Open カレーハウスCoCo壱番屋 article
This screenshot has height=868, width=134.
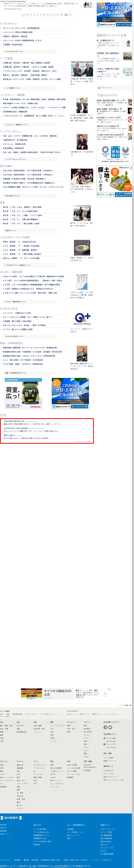pos(28,317)
